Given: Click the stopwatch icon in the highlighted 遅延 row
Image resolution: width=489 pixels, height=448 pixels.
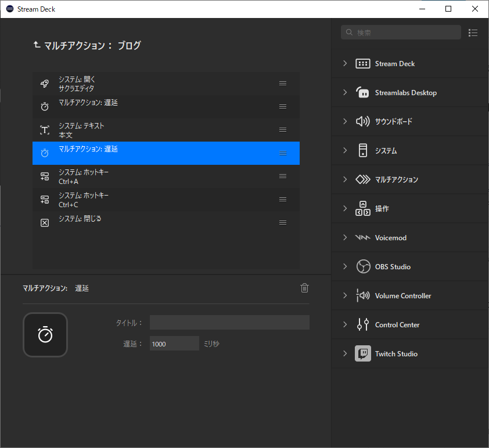Looking at the screenshot, I should point(45,153).
